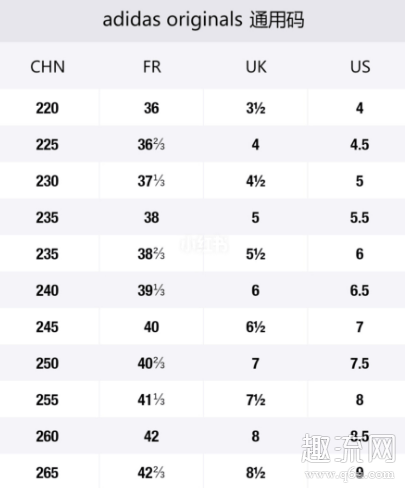Select the FR column header
This screenshot has width=405, height=488.
[152, 67]
